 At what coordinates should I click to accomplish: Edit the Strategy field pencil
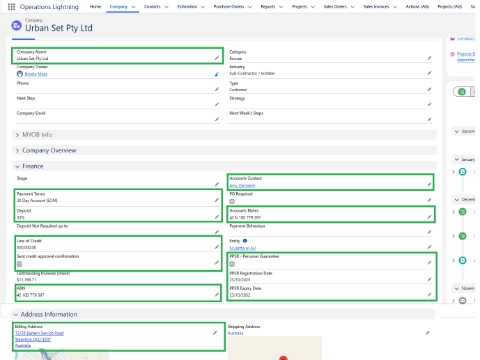click(429, 104)
